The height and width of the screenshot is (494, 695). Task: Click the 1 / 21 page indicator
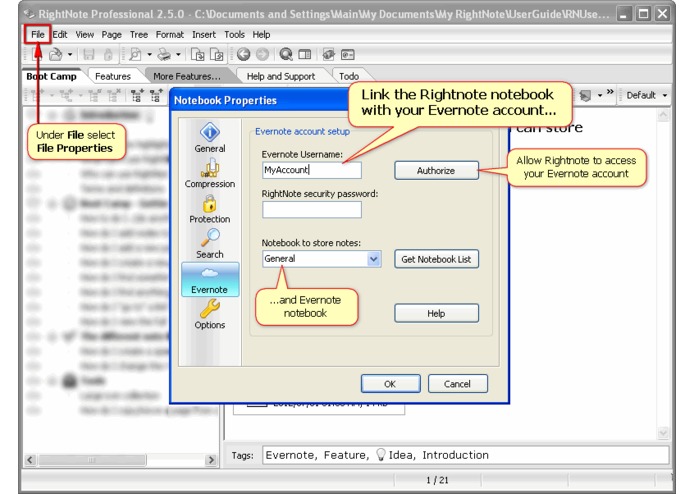click(x=437, y=480)
